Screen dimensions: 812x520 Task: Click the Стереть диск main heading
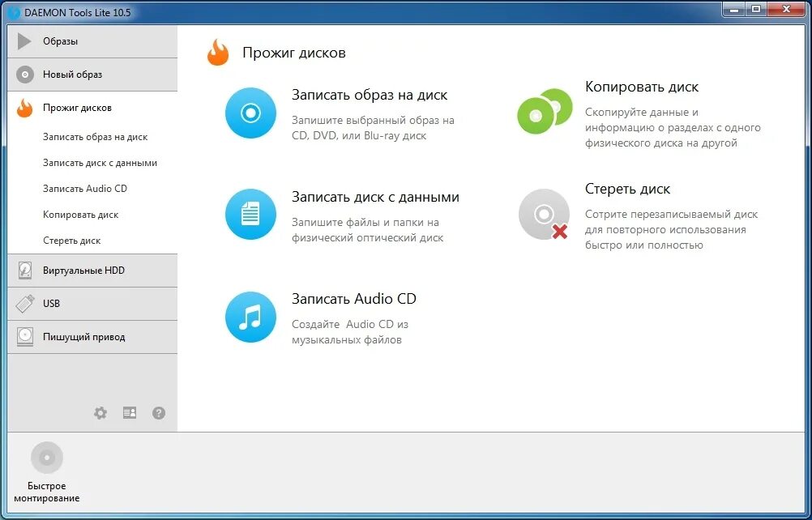tap(628, 189)
